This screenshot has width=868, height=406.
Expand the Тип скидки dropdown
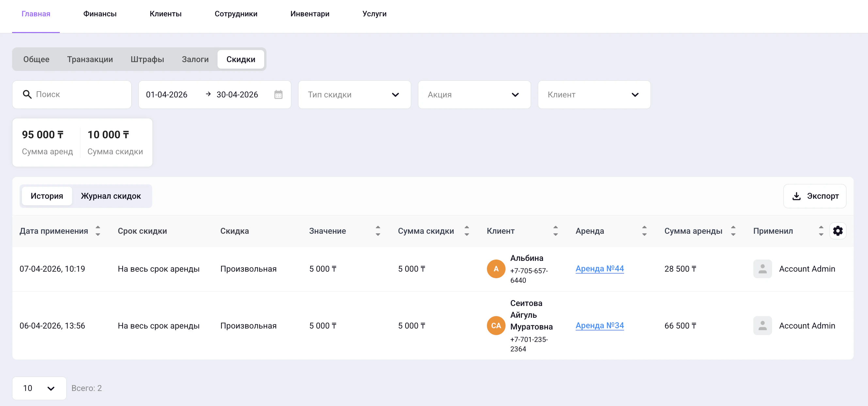354,95
